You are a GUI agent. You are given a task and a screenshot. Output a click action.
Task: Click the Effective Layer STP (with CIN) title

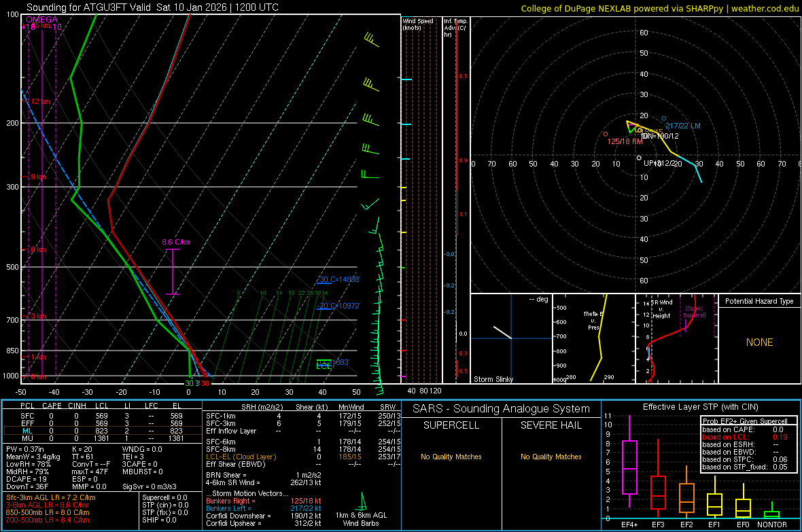700,407
